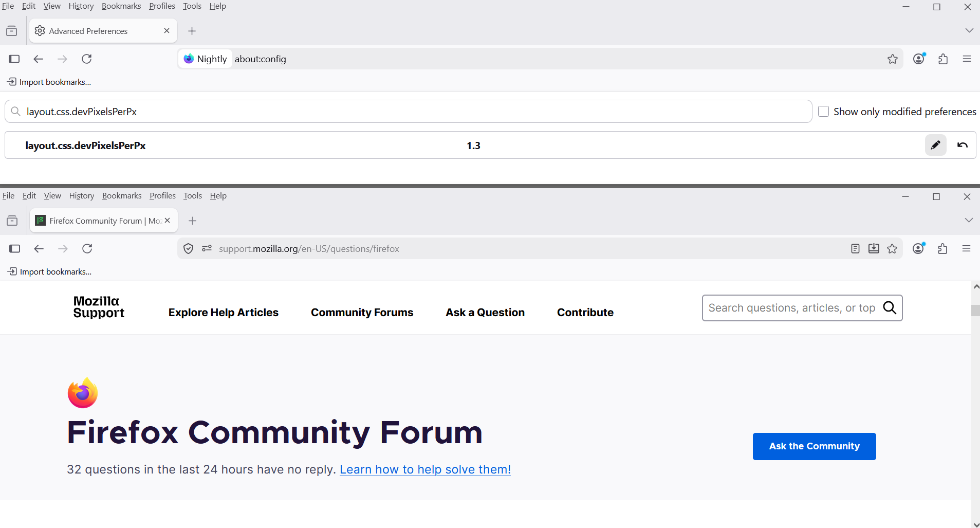Expand the list all tabs chevron in about:config window

[x=969, y=31]
